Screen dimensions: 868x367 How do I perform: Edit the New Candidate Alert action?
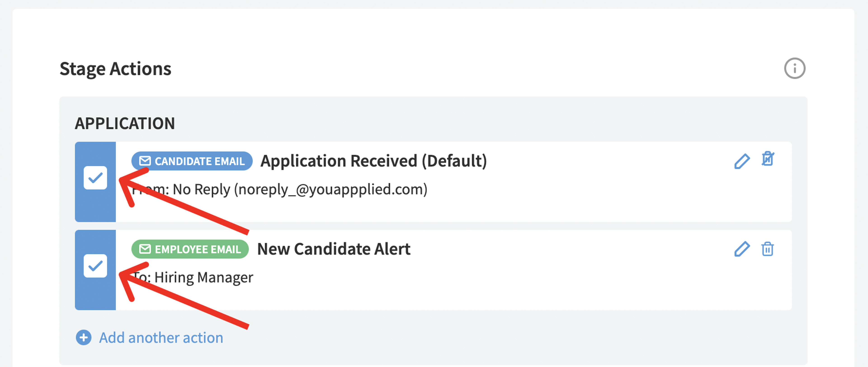tap(742, 249)
